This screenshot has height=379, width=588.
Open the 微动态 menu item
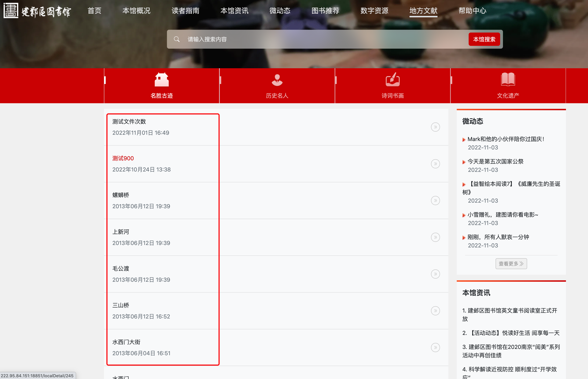click(280, 10)
